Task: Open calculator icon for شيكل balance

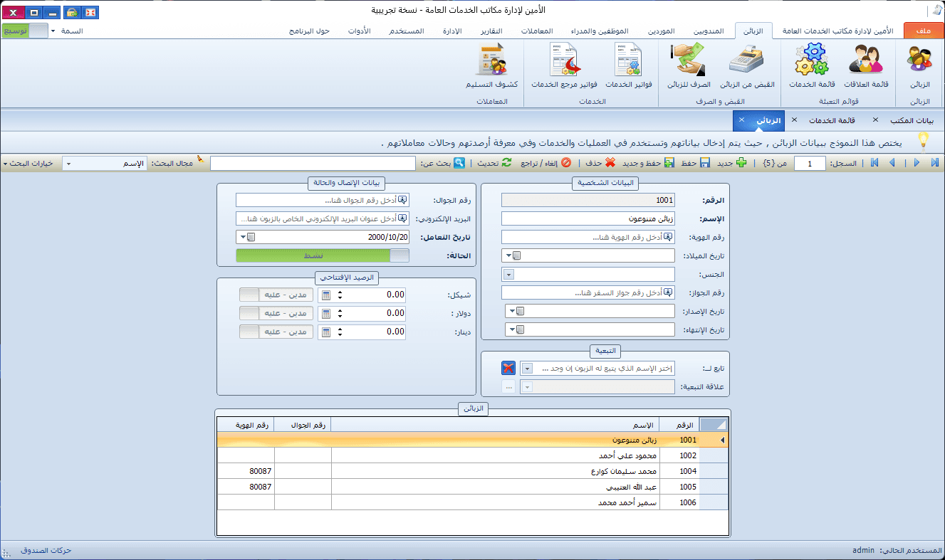Action: (325, 295)
